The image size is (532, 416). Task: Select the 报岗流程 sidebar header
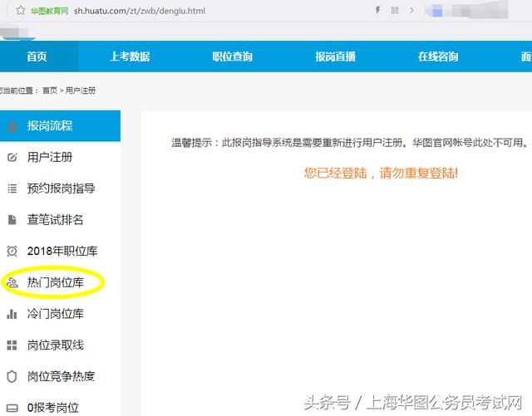pos(60,125)
